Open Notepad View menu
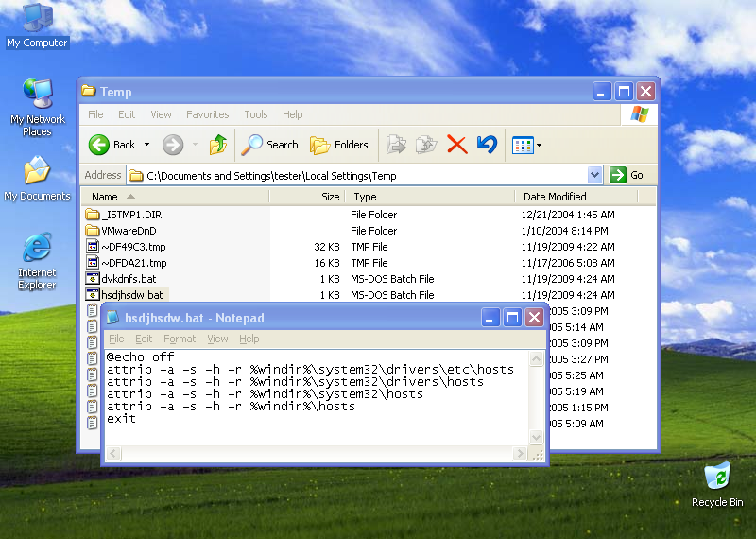Viewport: 756px width, 539px height. coord(217,339)
